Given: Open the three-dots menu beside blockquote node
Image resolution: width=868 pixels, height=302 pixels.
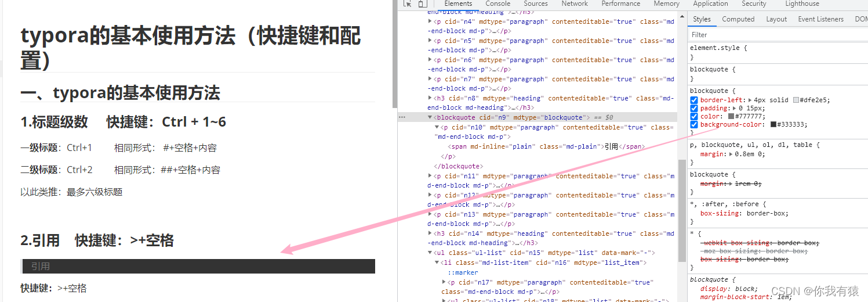Looking at the screenshot, I should pos(402,117).
